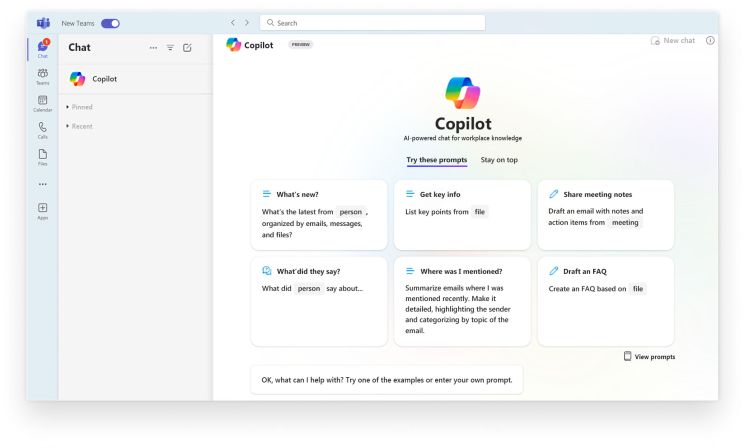
Task: Click the New chat button
Action: point(673,41)
